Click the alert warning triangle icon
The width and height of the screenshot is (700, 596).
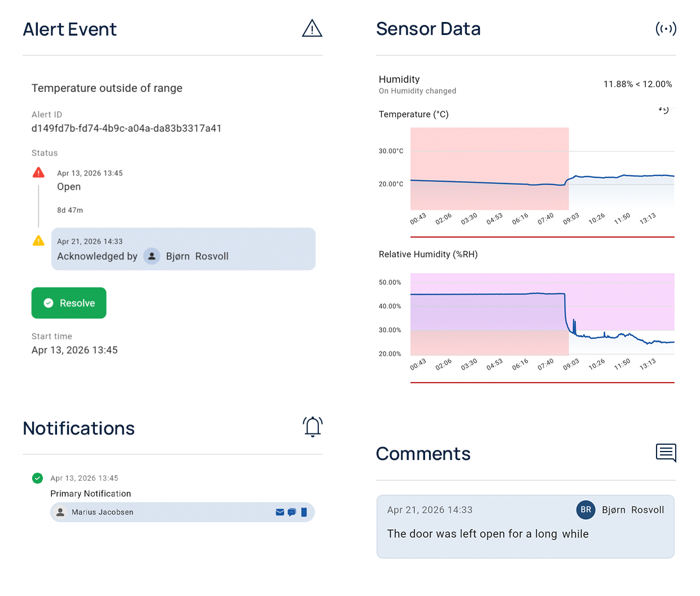[x=312, y=29]
